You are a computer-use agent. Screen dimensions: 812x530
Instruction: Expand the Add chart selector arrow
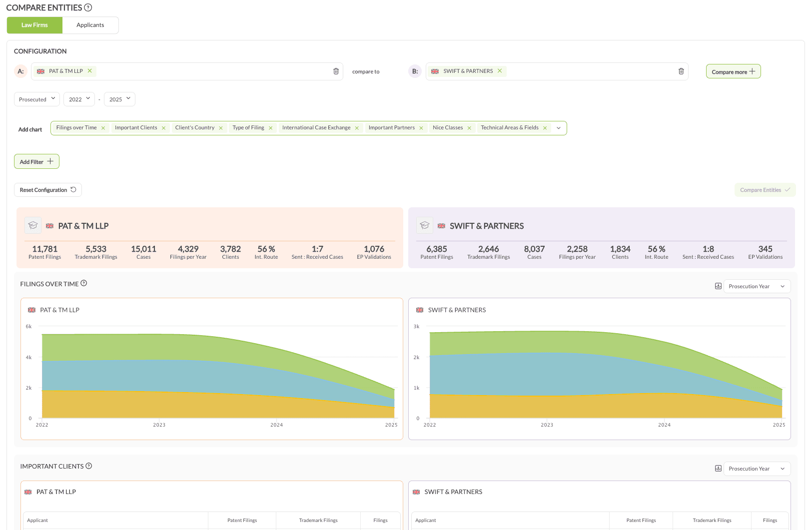click(x=559, y=128)
